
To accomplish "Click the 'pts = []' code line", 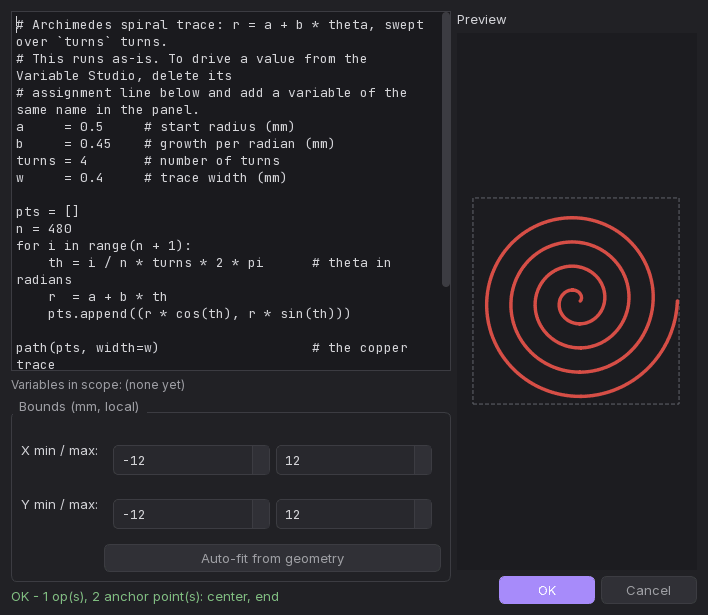I will pyautogui.click(x=47, y=212).
